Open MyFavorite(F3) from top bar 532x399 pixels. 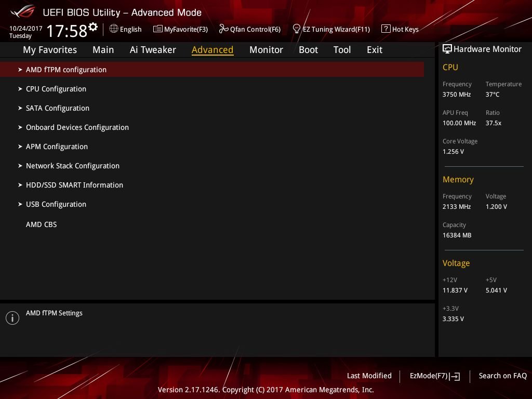point(180,29)
